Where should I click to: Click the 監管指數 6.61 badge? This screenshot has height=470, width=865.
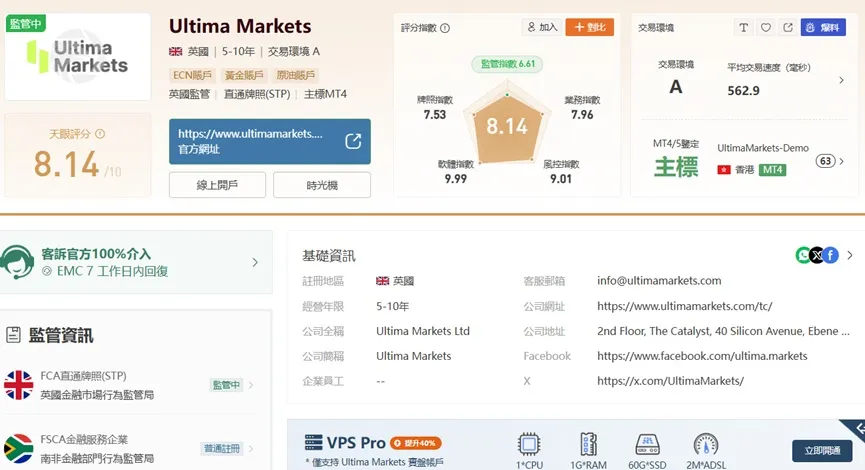pyautogui.click(x=508, y=64)
